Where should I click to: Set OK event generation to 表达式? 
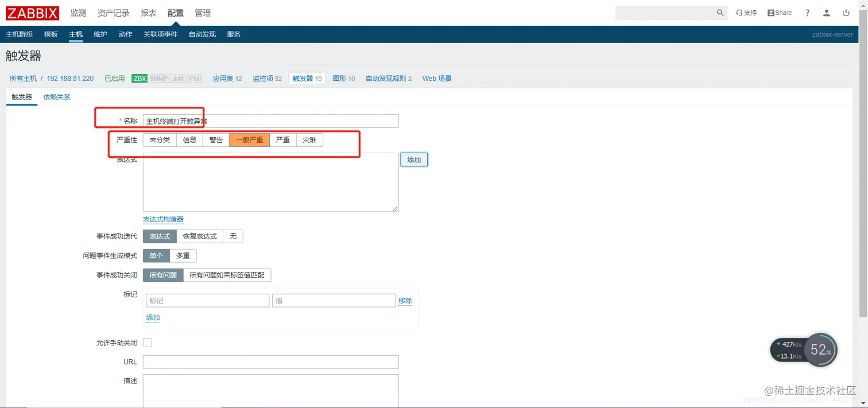(160, 236)
